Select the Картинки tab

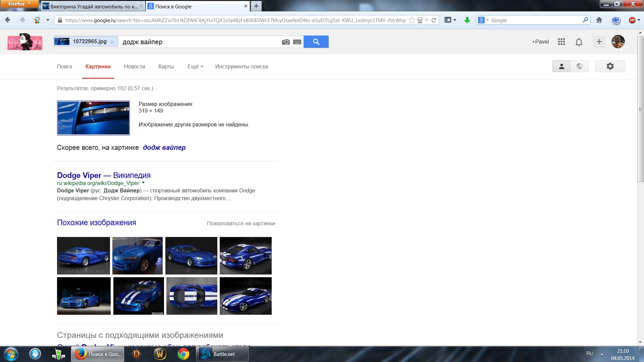click(98, 66)
